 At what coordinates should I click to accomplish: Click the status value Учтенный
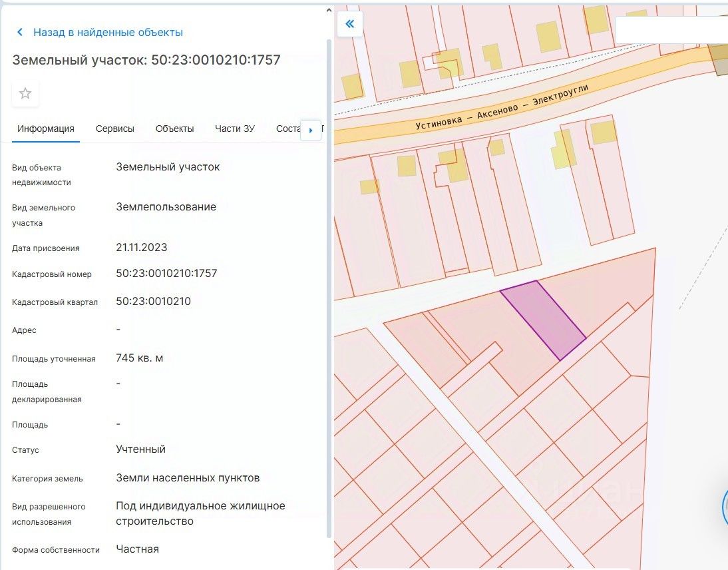point(140,449)
